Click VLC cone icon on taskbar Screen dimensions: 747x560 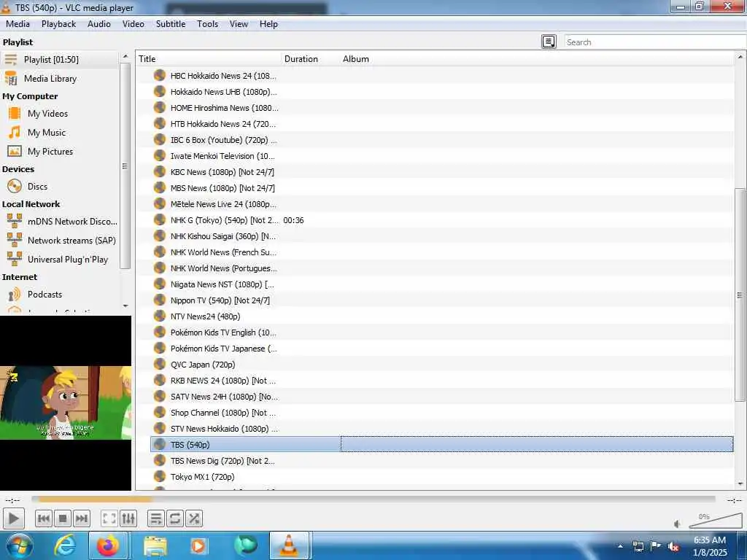(289, 545)
